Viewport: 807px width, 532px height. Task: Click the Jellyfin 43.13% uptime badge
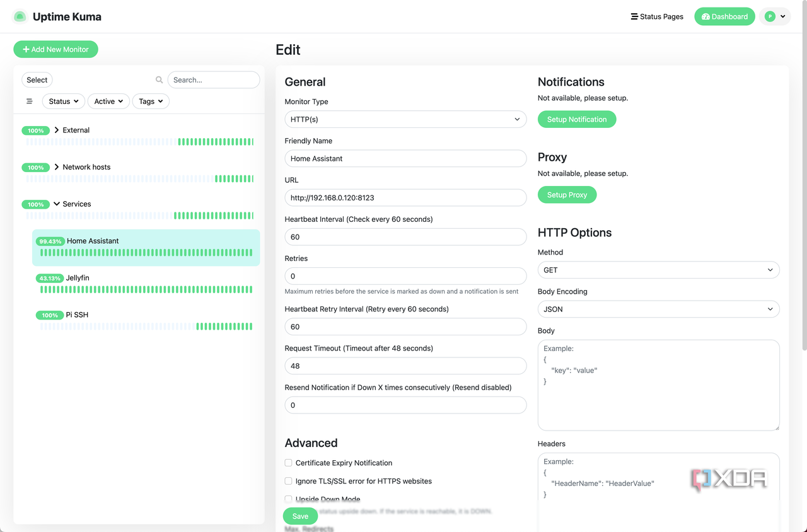[50, 278]
